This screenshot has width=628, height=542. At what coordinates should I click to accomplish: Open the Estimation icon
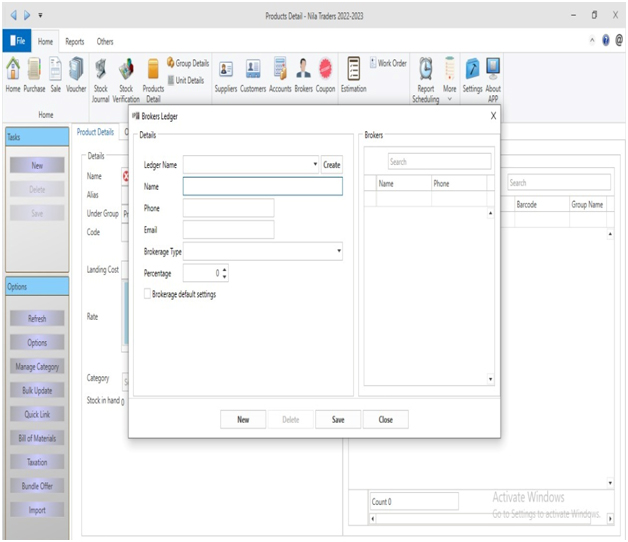click(x=354, y=75)
